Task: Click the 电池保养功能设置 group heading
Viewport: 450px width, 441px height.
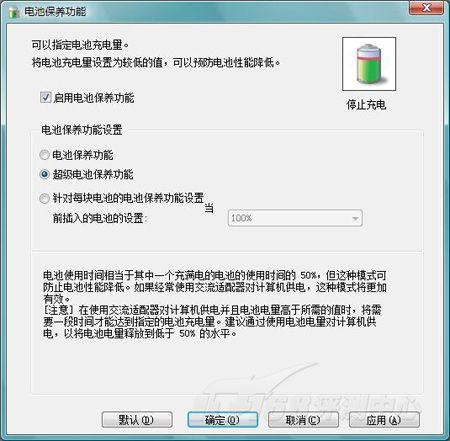Action: (x=82, y=130)
